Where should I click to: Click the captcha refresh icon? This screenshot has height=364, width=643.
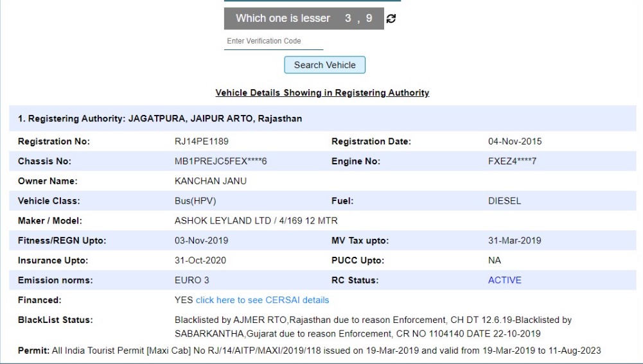(x=391, y=19)
